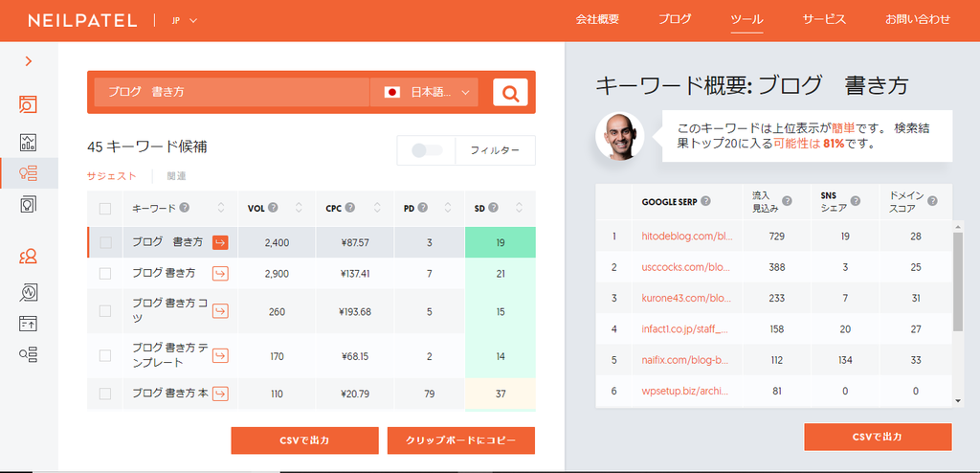Click help icon next to SD header
Viewport: 980px width, 473px height.
point(494,208)
